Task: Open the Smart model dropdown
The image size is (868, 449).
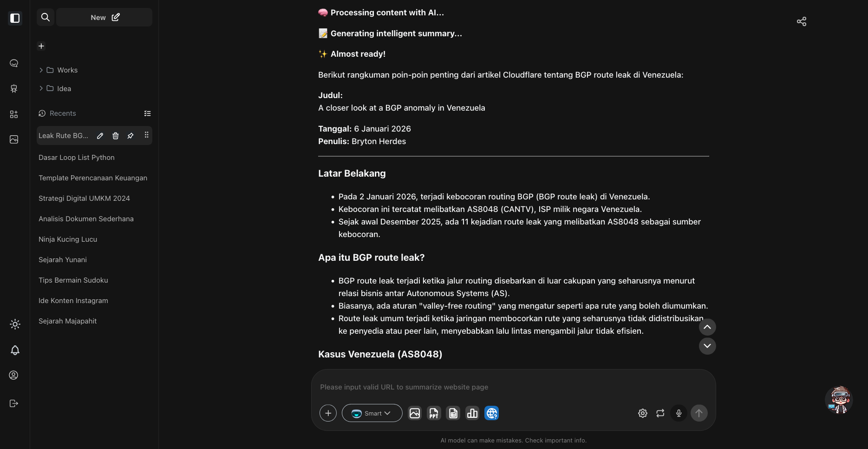Action: tap(372, 413)
